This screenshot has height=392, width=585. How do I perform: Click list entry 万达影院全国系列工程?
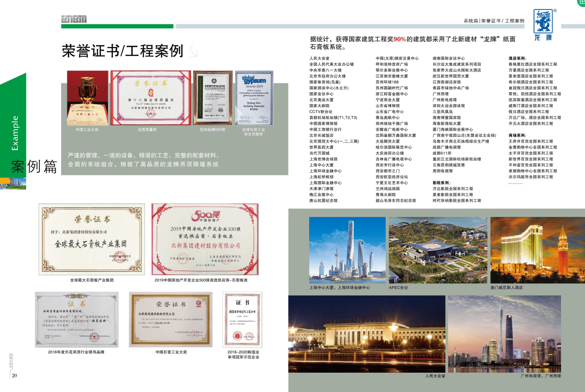[x=453, y=189]
